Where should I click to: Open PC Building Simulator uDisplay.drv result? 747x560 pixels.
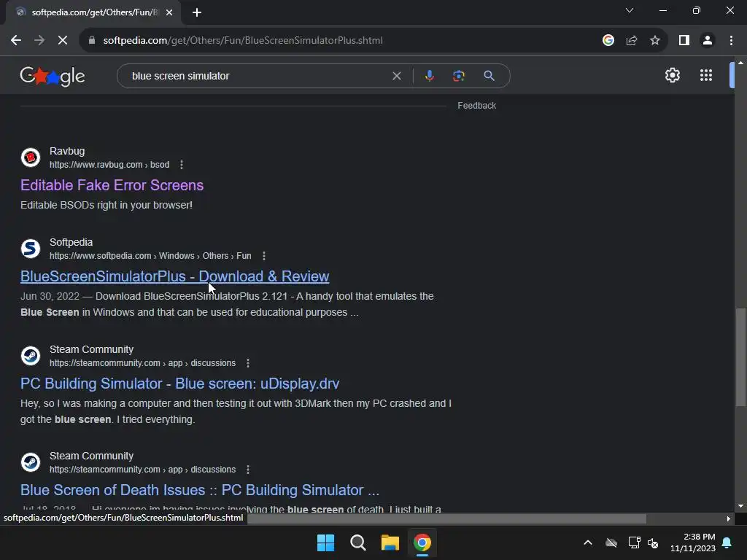coord(180,384)
